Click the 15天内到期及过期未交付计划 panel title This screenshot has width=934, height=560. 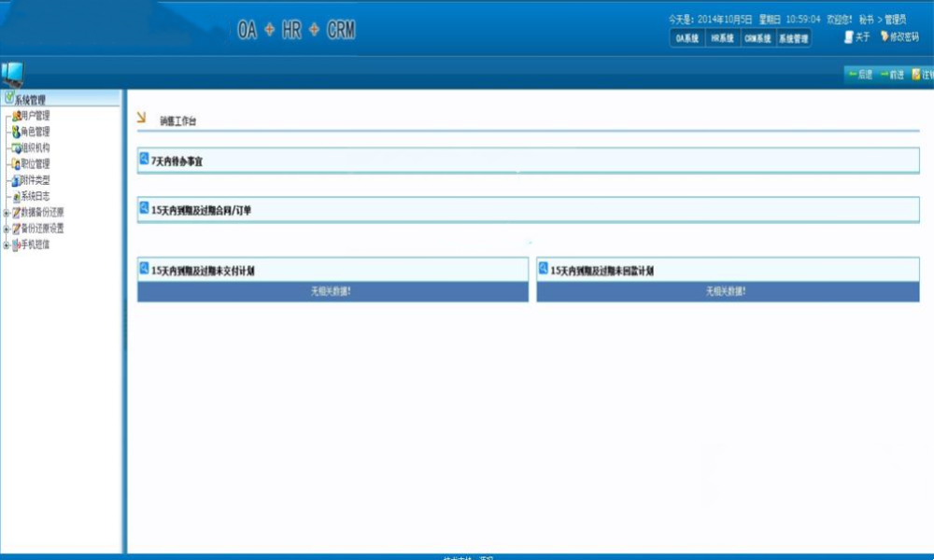pos(203,271)
